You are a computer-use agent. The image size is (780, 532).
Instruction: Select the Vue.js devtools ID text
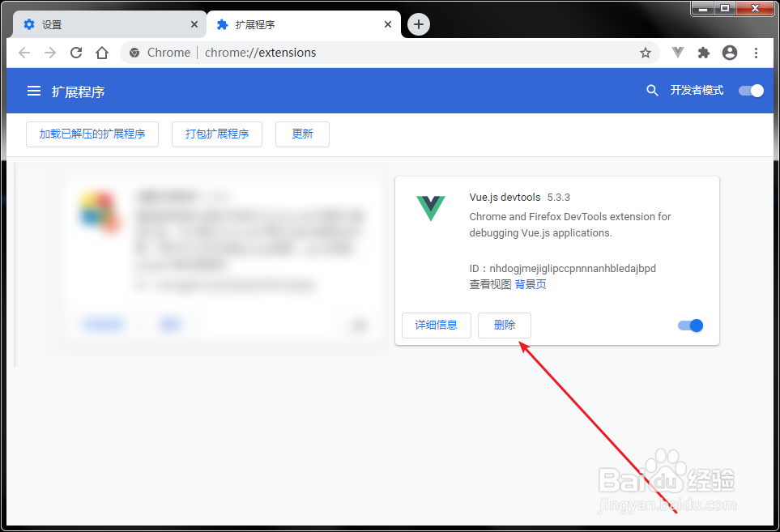pyautogui.click(x=563, y=269)
